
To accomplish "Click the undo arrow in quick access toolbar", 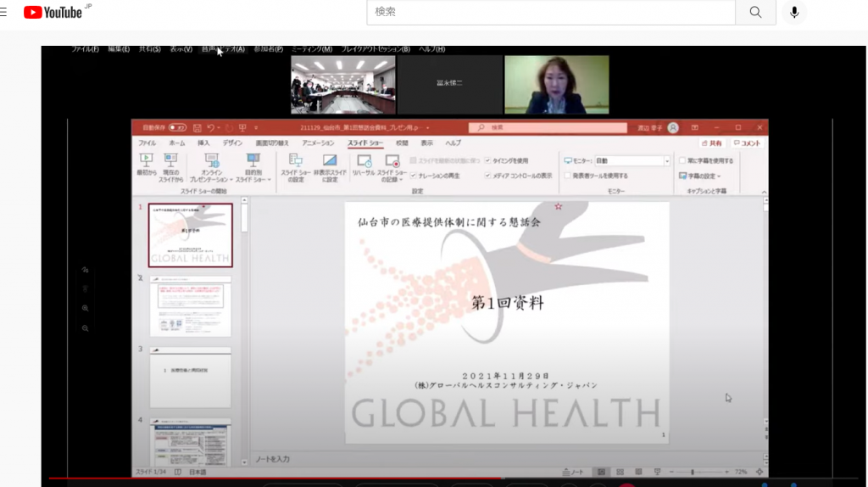I will click(x=210, y=128).
